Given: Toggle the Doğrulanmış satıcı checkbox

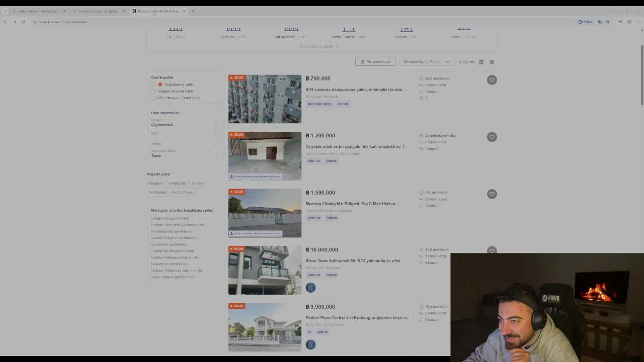Looking at the screenshot, I should (153, 84).
